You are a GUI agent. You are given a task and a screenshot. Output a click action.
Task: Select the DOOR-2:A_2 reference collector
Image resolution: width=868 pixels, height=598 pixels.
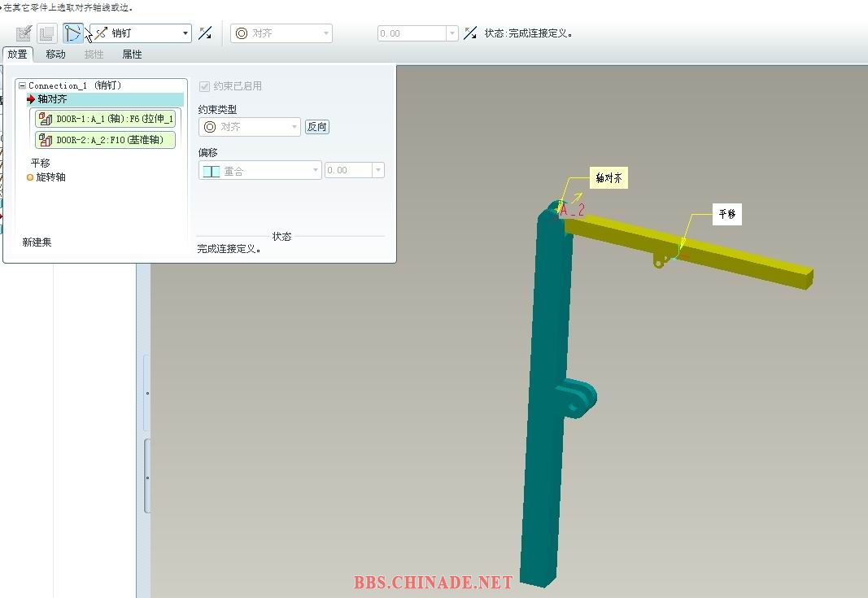(x=106, y=140)
